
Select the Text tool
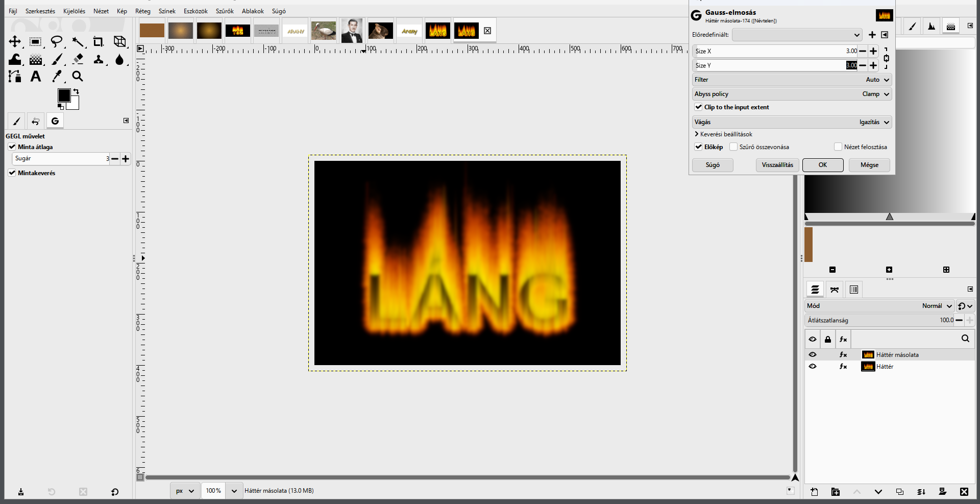pos(35,76)
